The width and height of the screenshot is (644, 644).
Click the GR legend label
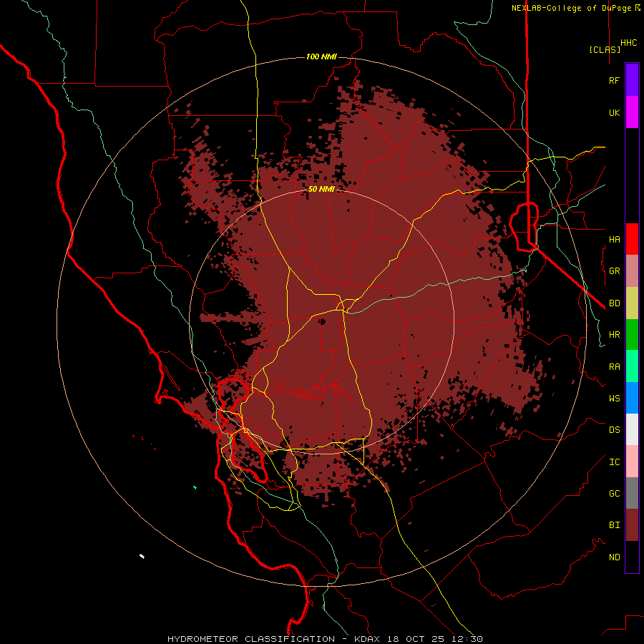coord(615,271)
